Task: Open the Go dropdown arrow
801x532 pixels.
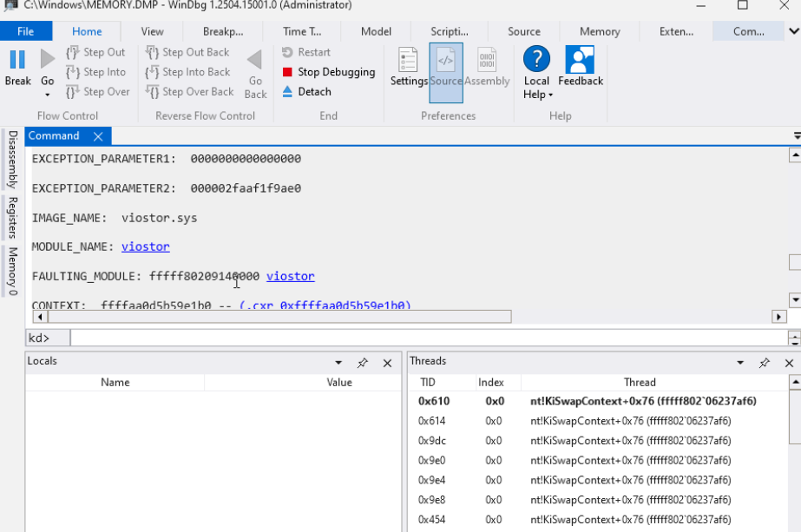Action: pyautogui.click(x=48, y=95)
